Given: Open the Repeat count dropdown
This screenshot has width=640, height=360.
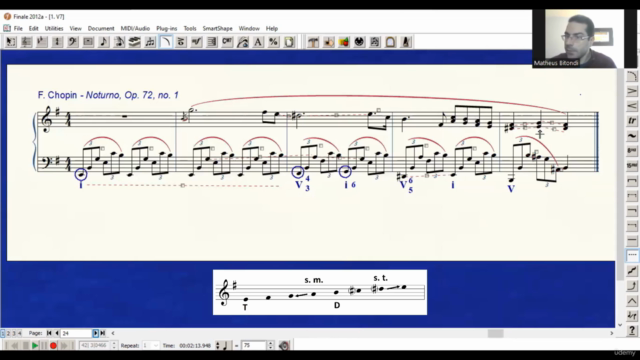Looking at the screenshot, I should tap(155, 346).
